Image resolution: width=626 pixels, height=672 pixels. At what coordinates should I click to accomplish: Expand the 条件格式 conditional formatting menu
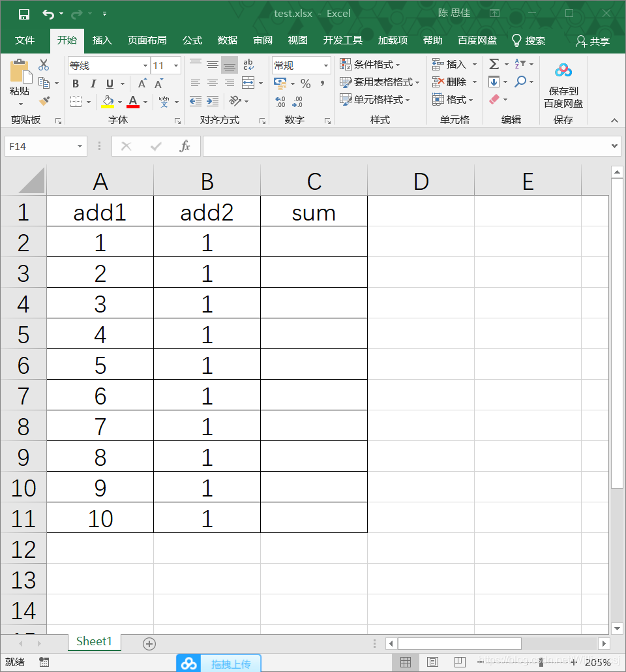370,65
